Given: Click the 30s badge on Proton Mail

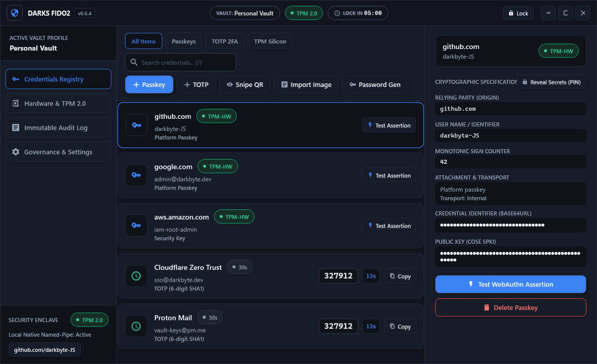Looking at the screenshot, I should click(210, 317).
